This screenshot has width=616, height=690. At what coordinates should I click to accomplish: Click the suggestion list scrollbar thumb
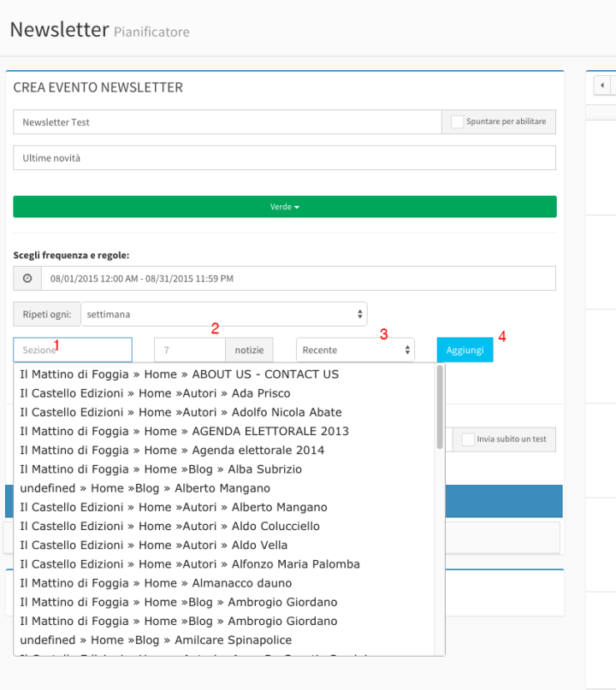[x=440, y=407]
